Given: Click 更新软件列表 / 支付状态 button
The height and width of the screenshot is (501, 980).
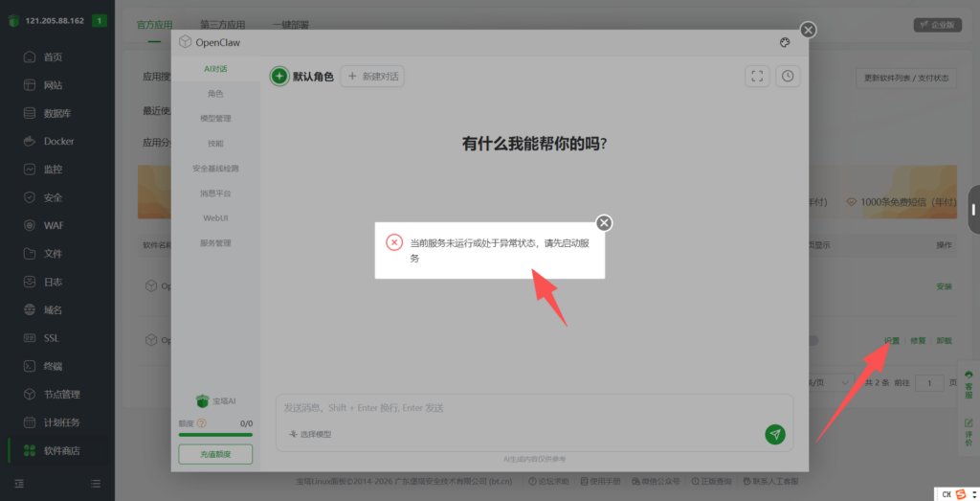Looking at the screenshot, I should pos(906,79).
